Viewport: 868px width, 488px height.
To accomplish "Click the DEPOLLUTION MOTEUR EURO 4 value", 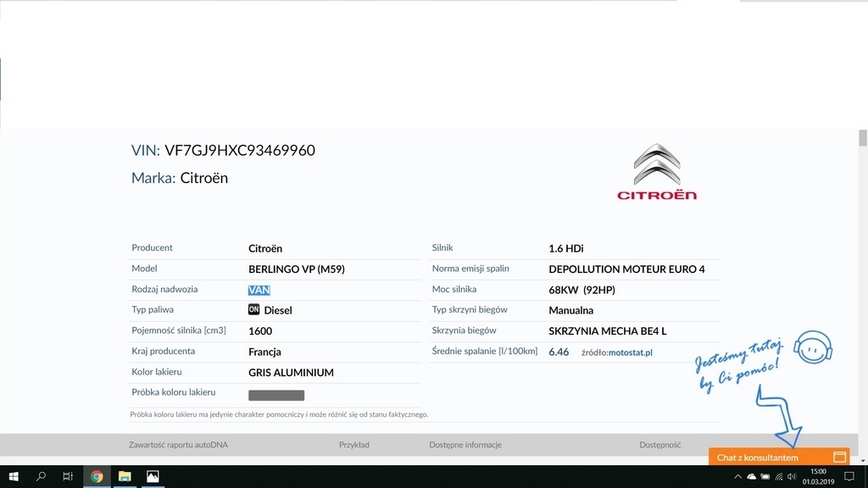I will point(626,269).
